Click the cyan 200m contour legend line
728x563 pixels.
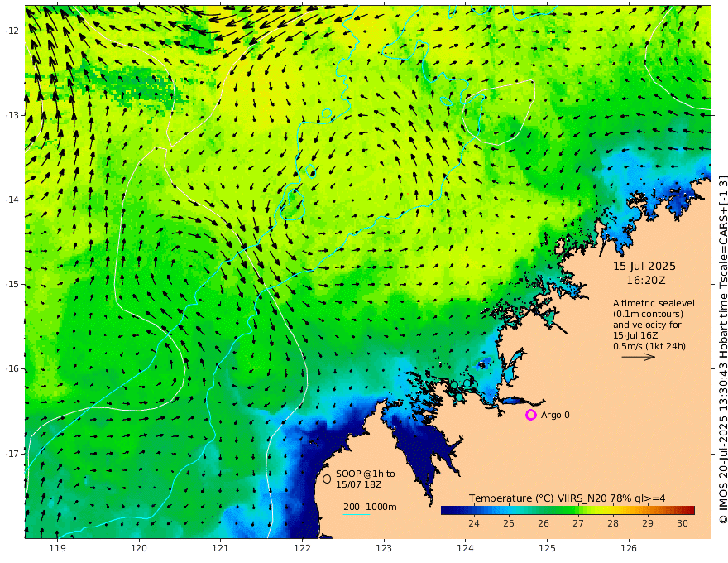[357, 514]
